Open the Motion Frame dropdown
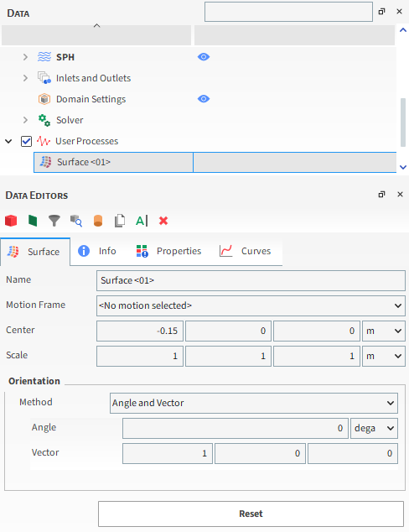 [251, 305]
